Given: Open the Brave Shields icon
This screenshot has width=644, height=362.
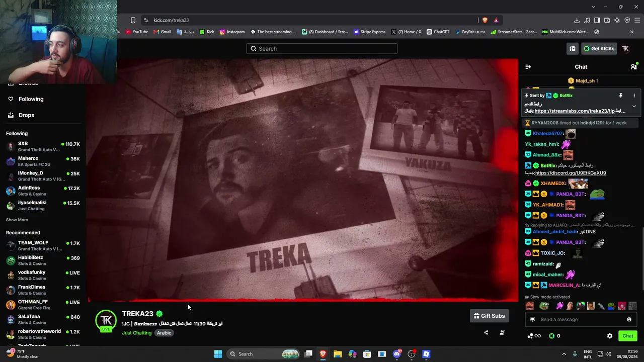Looking at the screenshot, I should point(485,20).
